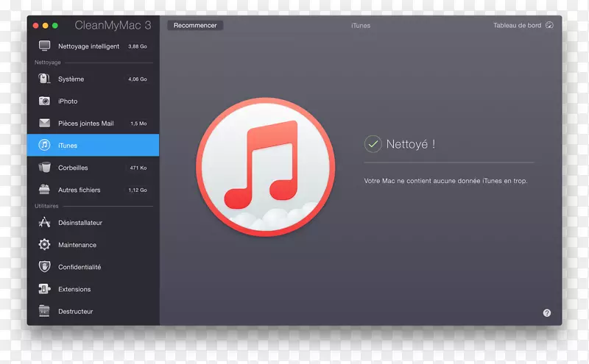Click the Pièces jointes Mail envelope icon
The image size is (589, 364).
pos(44,124)
